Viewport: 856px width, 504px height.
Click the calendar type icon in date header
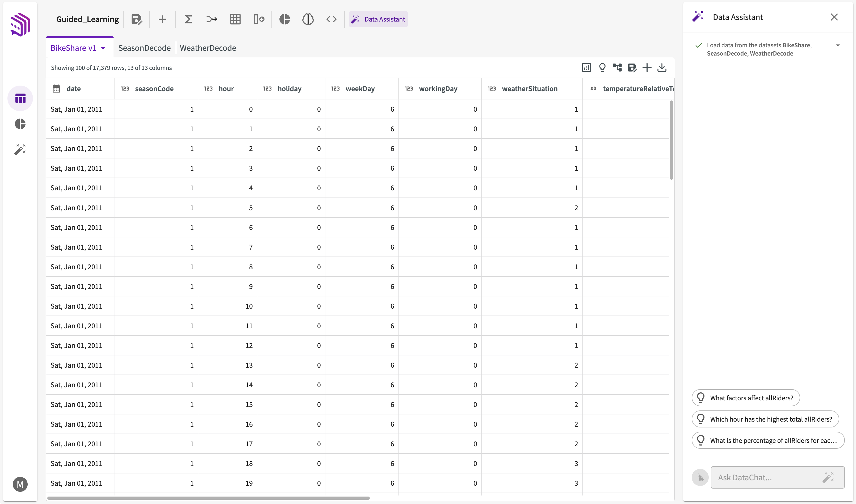[x=56, y=89]
